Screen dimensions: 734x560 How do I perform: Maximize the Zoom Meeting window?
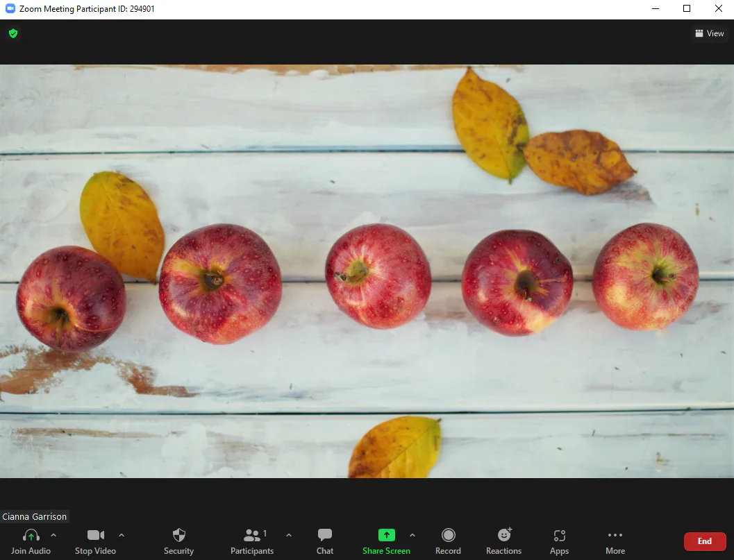pos(687,8)
